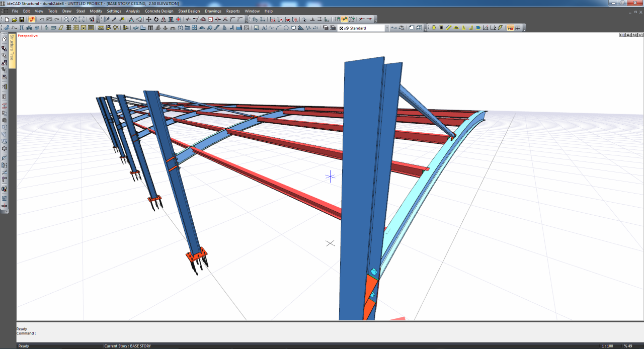644x349 pixels.
Task: Toggle the orthogonal mode 'L' icon
Action: pyautogui.click(x=327, y=19)
